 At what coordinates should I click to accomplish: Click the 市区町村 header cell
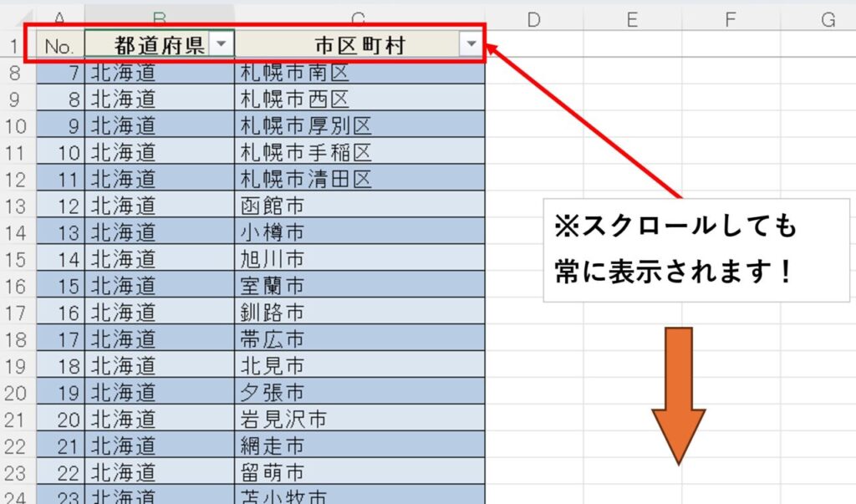tap(359, 44)
